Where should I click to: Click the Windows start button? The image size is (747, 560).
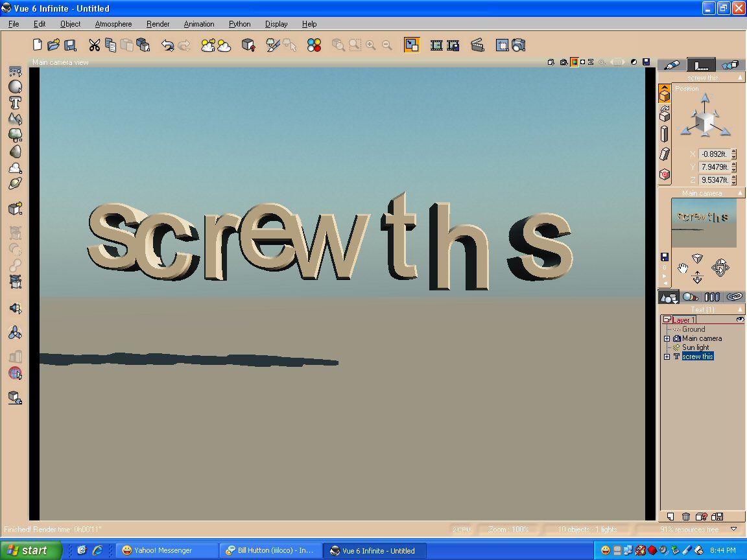tap(31, 550)
